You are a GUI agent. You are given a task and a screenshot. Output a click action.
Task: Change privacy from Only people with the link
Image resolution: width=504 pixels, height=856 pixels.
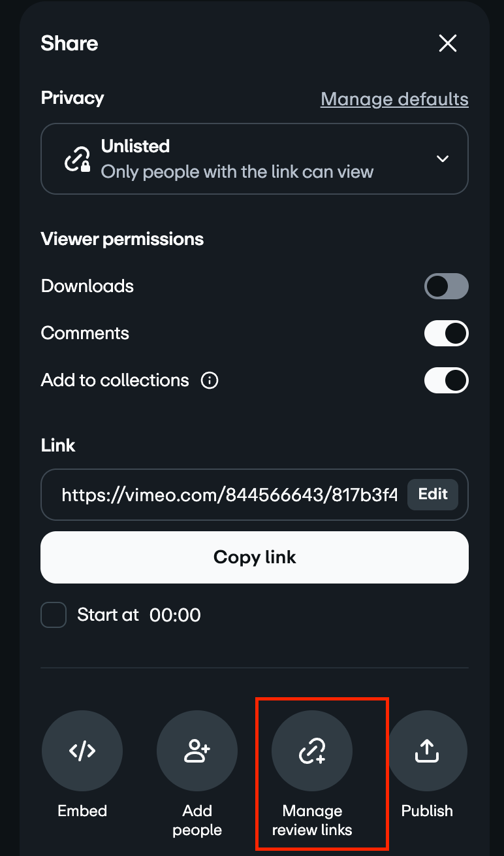(255, 159)
